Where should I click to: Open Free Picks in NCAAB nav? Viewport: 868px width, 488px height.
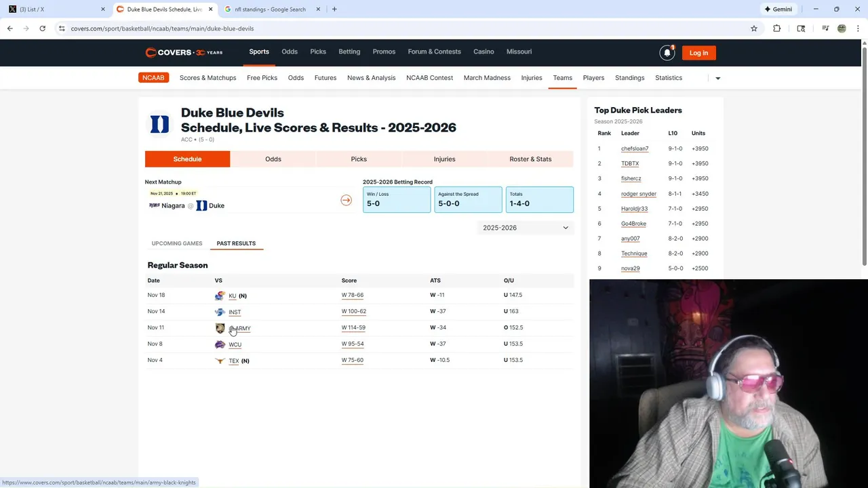click(262, 78)
